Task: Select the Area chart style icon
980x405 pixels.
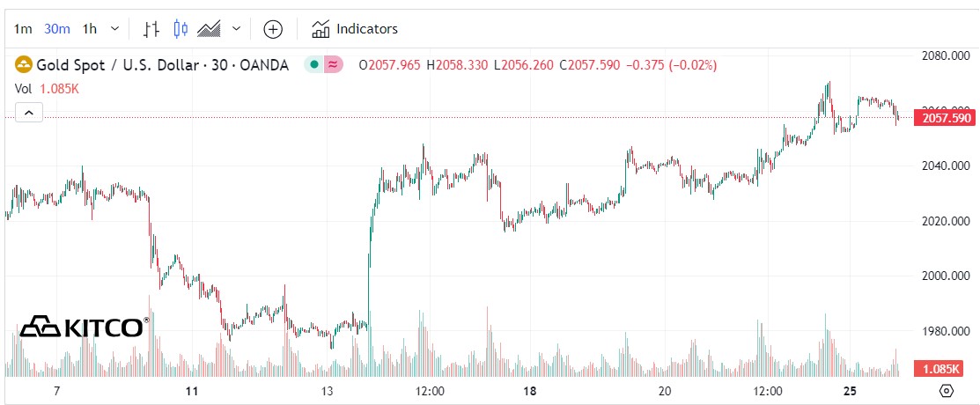Action: [x=209, y=29]
